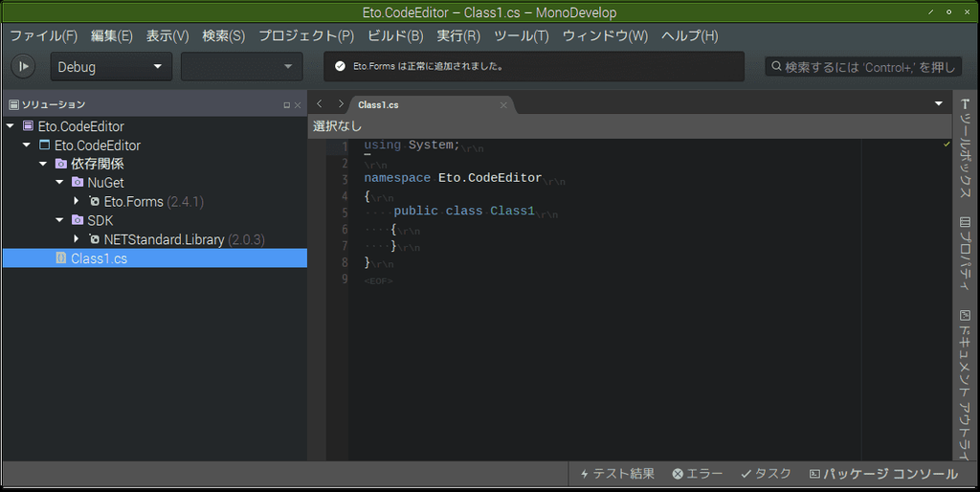Select NETStandard.Library (2.0.3) tree item
Screen dimensions: 980x492
185,239
